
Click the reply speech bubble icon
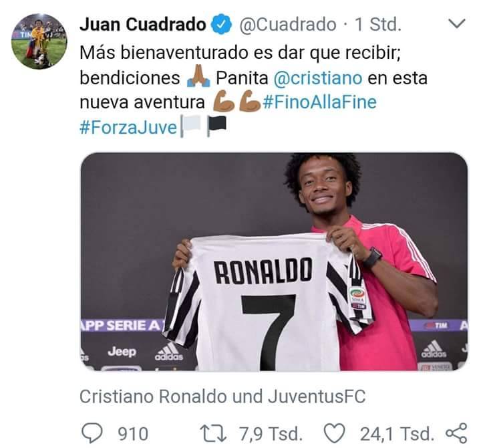pyautogui.click(x=92, y=433)
